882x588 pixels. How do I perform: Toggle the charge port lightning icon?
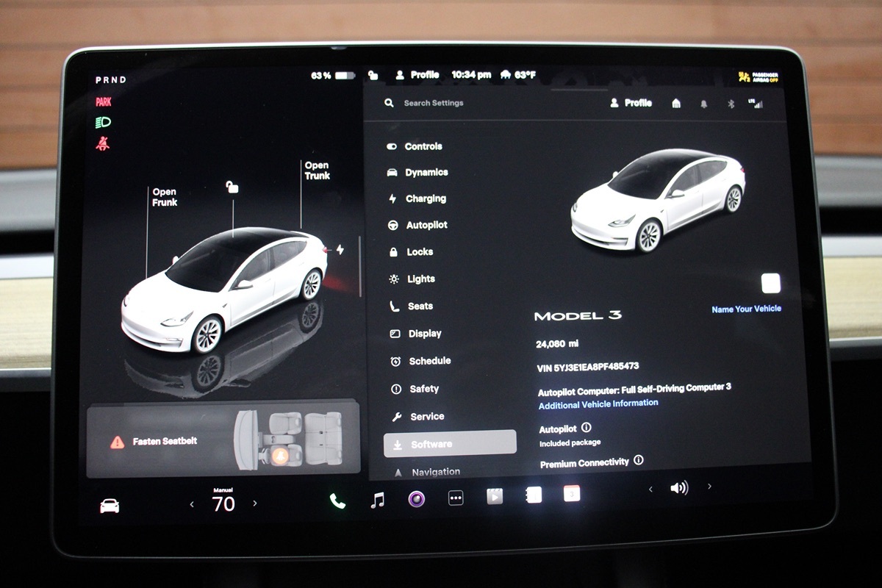coord(340,249)
